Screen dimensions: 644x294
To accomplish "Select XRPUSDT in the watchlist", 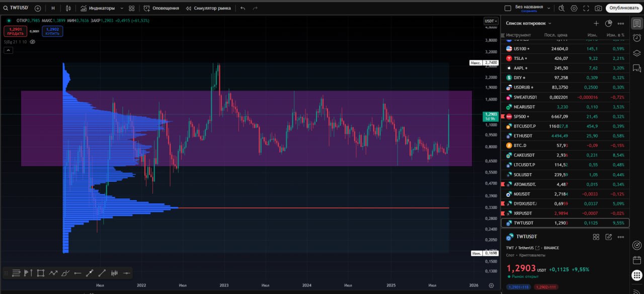I will 566,213.
